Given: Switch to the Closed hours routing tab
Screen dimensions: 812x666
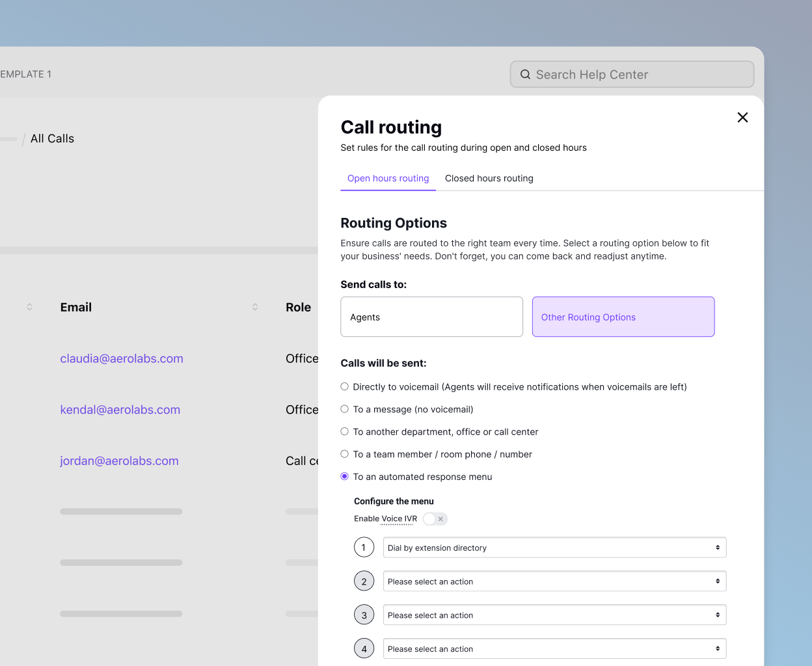Looking at the screenshot, I should (x=489, y=178).
